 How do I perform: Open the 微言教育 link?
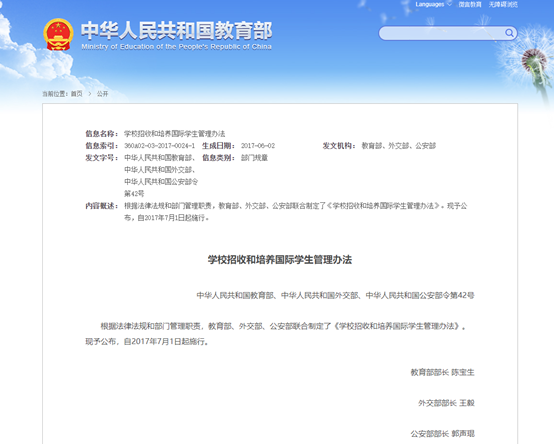pyautogui.click(x=470, y=4)
